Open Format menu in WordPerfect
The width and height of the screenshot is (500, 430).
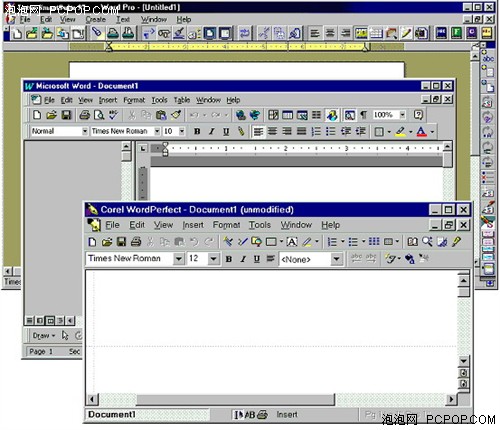tap(226, 225)
